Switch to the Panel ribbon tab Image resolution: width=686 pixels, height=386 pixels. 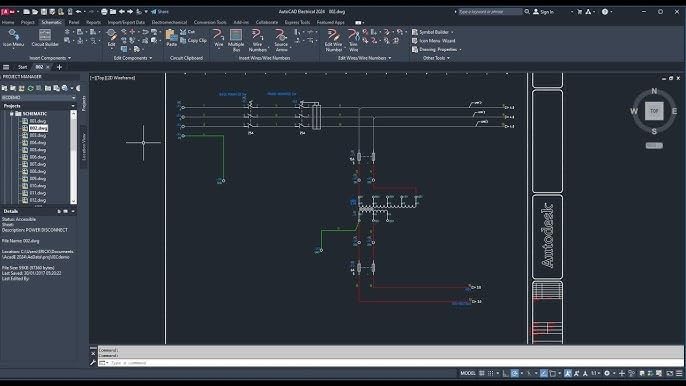pos(74,22)
